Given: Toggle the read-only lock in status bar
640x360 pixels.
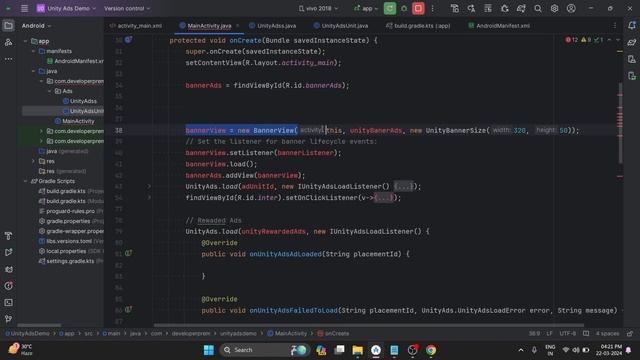Looking at the screenshot, I should 630,333.
